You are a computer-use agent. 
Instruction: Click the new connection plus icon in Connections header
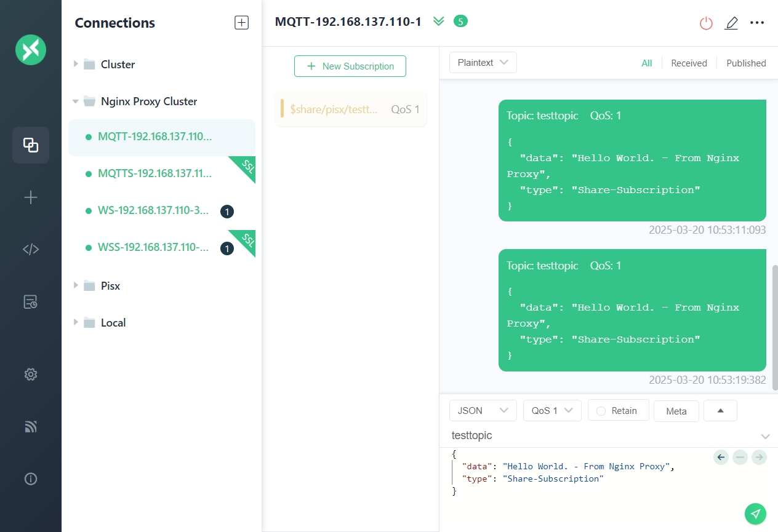241,23
